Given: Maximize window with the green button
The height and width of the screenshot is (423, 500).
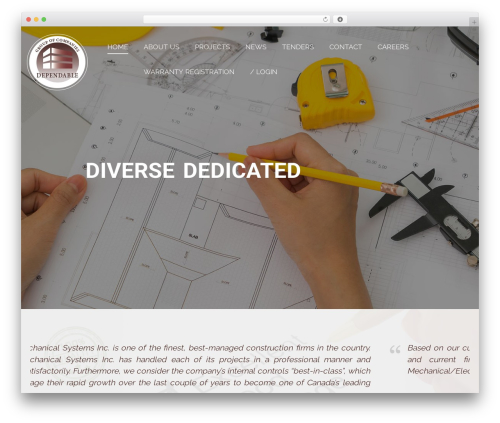Looking at the screenshot, I should pyautogui.click(x=44, y=19).
